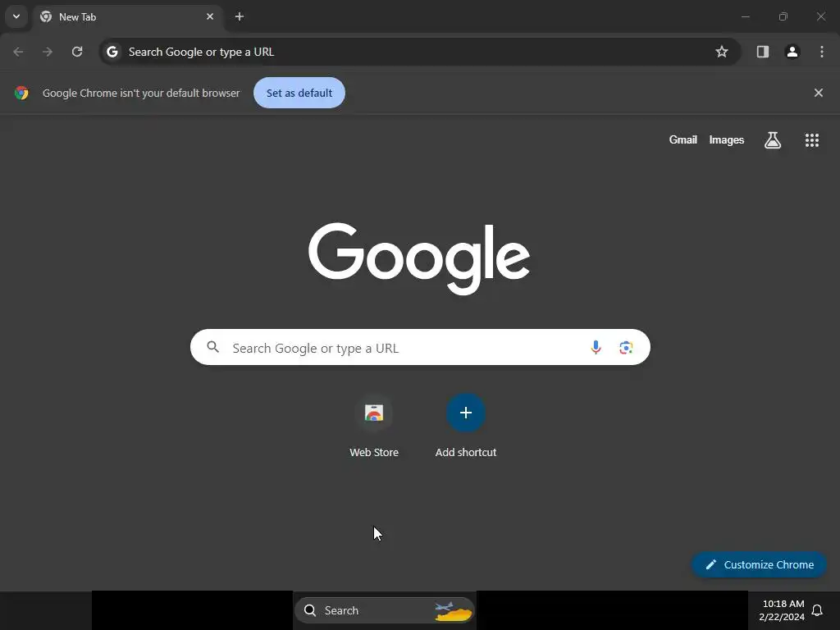This screenshot has height=630, width=840.
Task: Open the Google apps grid
Action: point(812,140)
